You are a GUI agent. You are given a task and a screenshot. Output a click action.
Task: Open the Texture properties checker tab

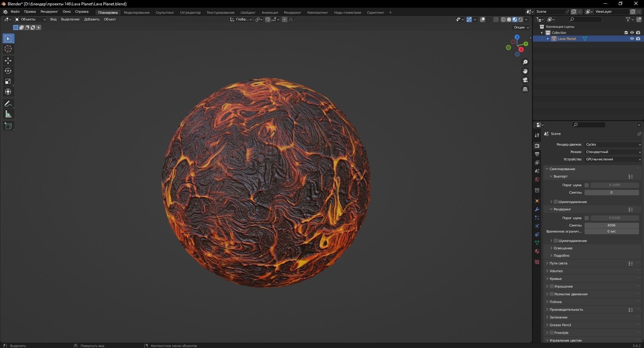click(x=537, y=262)
